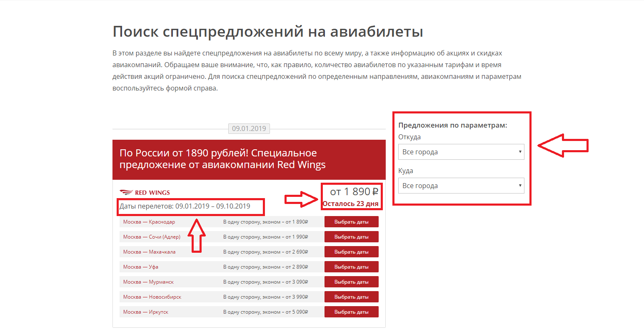The width and height of the screenshot is (644, 332).
Task: Open the Москва — Мурманск route link
Action: click(148, 282)
